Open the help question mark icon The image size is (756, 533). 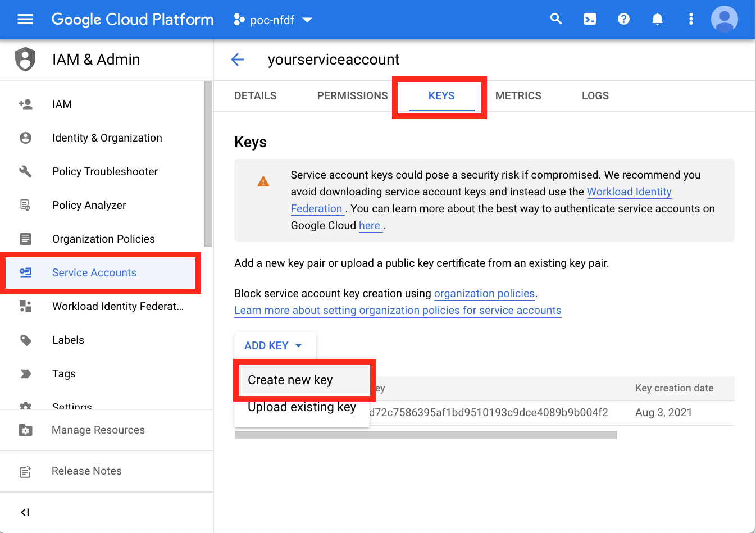623,19
